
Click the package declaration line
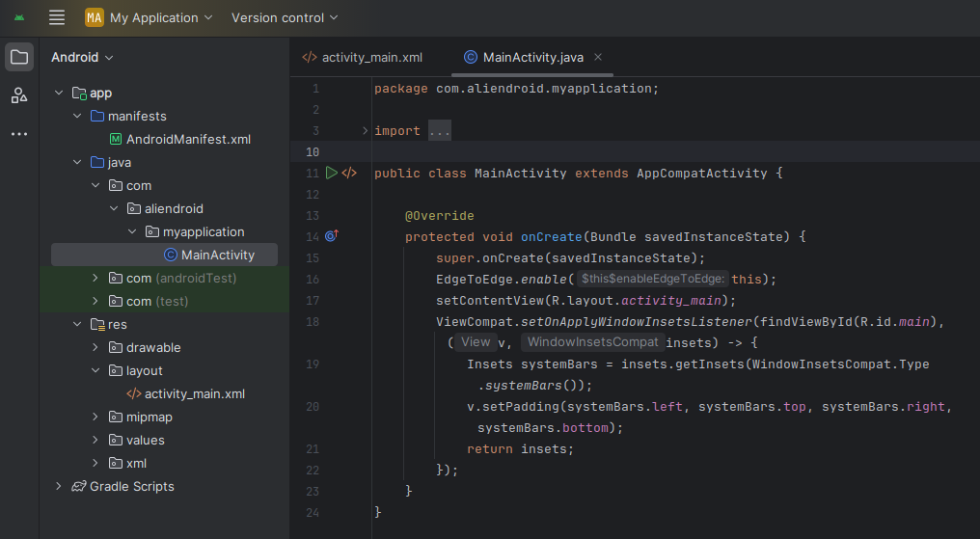pos(516,89)
